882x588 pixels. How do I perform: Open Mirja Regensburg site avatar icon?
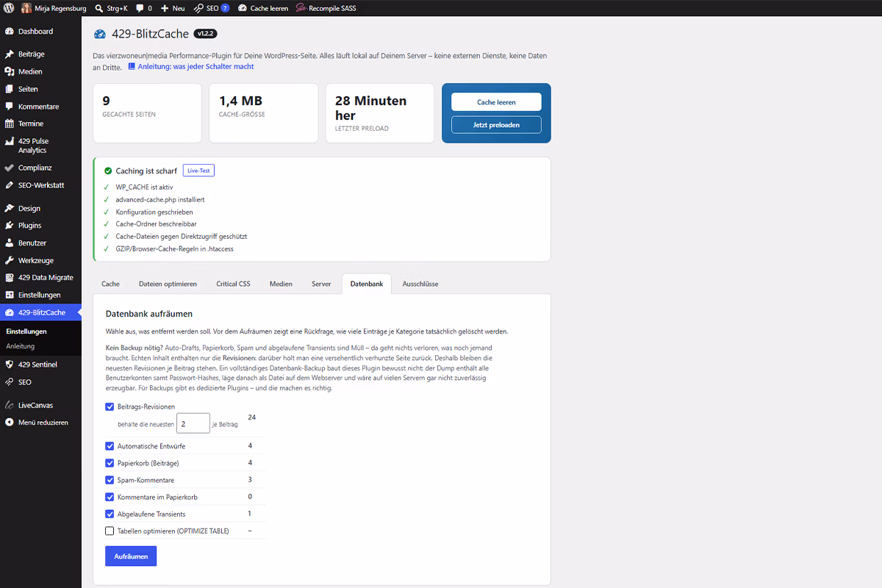[x=26, y=8]
